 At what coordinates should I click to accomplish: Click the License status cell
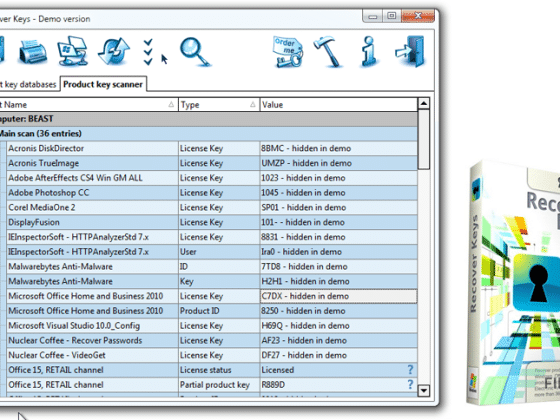(219, 370)
